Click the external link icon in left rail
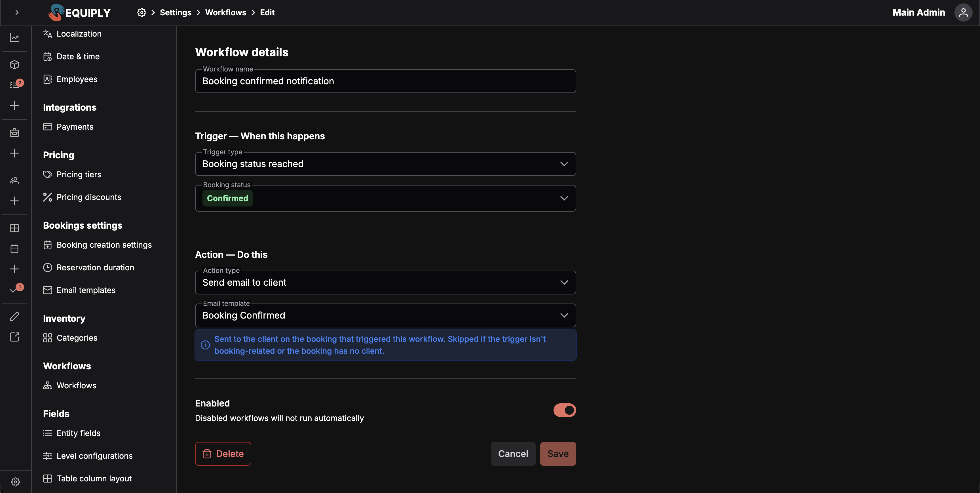The width and height of the screenshot is (980, 493). [x=14, y=337]
